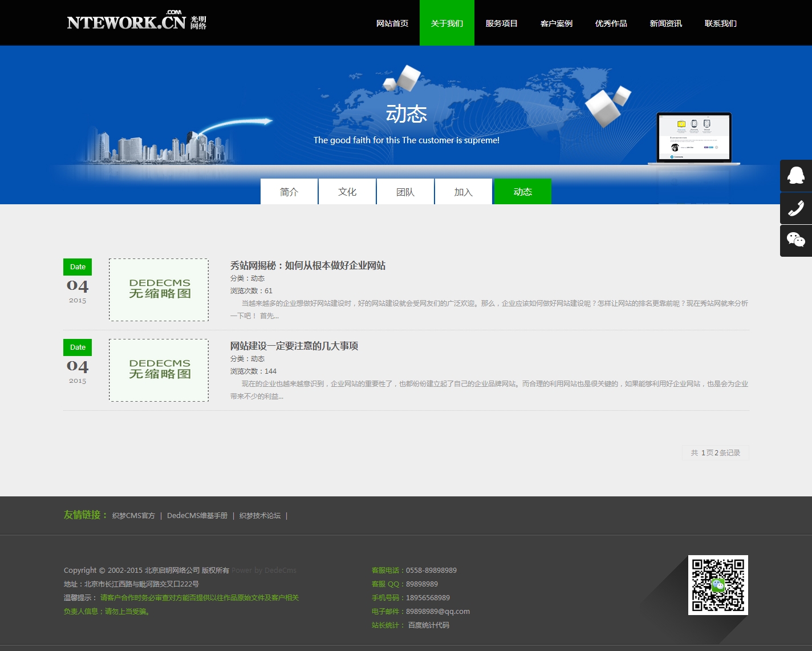Click the phone contact icon in sidebar
The image size is (812, 651).
tap(795, 208)
